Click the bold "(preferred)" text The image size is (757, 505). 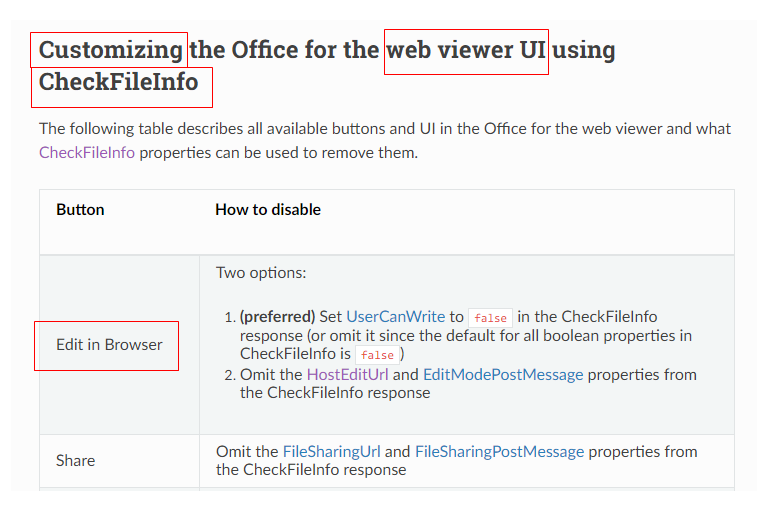tap(277, 317)
